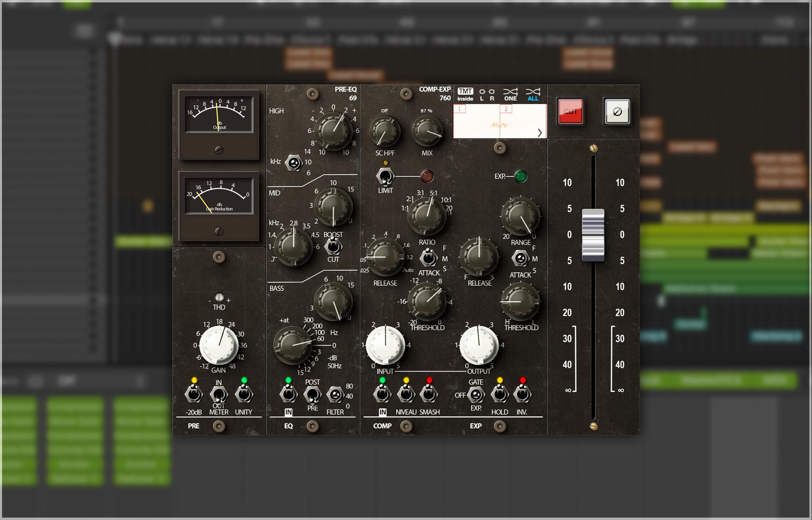
Task: Toggle the MID BOOST/CUT switch
Action: (x=334, y=246)
